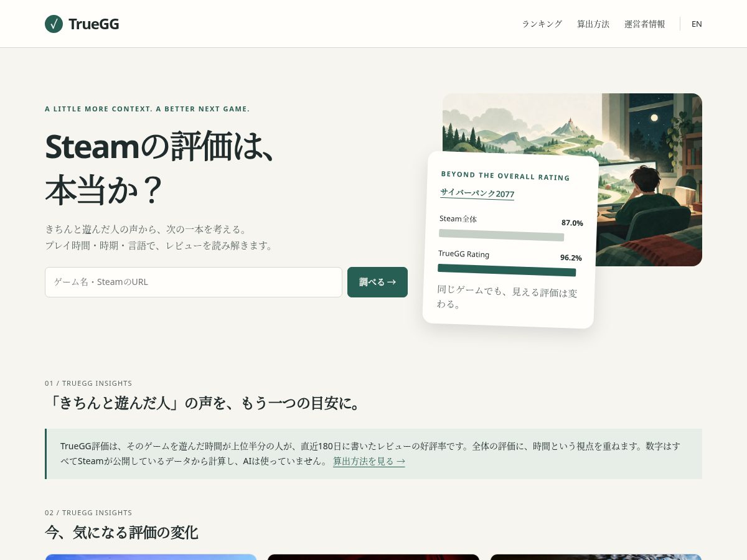This screenshot has height=560, width=747.
Task: Click the 調べる search button
Action: tap(377, 282)
